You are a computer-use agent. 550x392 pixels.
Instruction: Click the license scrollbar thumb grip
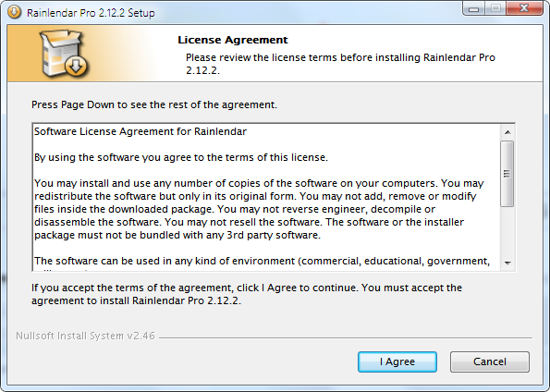click(x=507, y=174)
